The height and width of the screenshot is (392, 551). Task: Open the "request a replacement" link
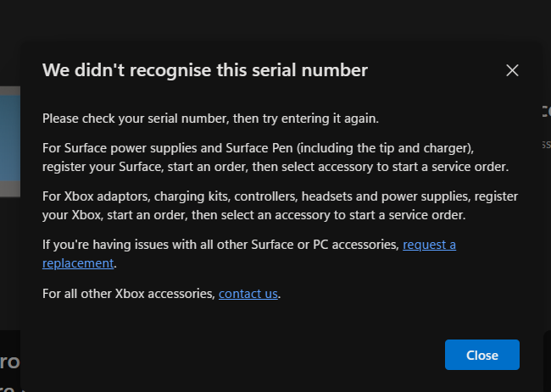(x=429, y=245)
